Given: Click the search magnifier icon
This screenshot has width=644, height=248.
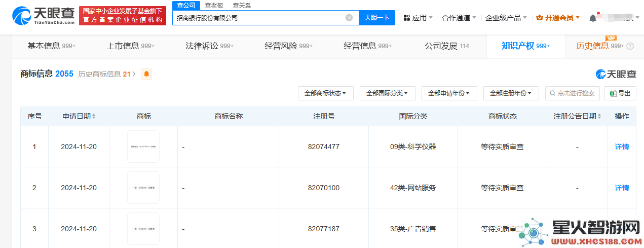Looking at the screenshot, I should pyautogui.click(x=552, y=93).
